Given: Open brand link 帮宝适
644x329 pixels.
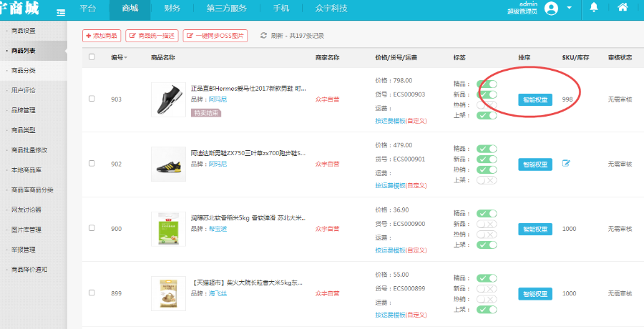Looking at the screenshot, I should [x=218, y=229].
